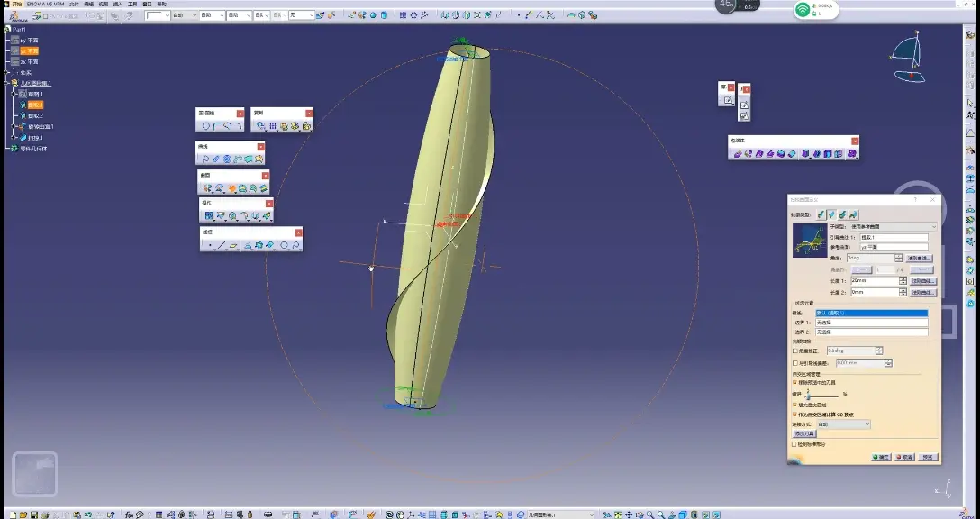Enable the deviation from guide checkbox
The height and width of the screenshot is (519, 980).
[795, 363]
